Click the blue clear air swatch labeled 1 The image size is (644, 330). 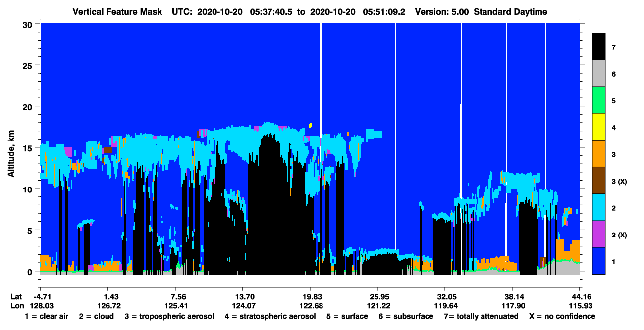(599, 260)
